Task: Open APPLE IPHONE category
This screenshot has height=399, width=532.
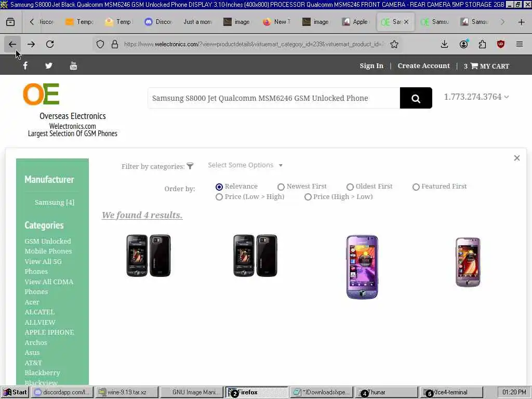Action: click(49, 332)
